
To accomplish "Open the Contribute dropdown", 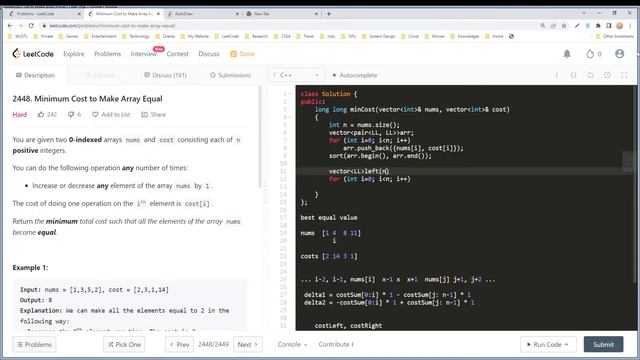I will tap(336, 344).
